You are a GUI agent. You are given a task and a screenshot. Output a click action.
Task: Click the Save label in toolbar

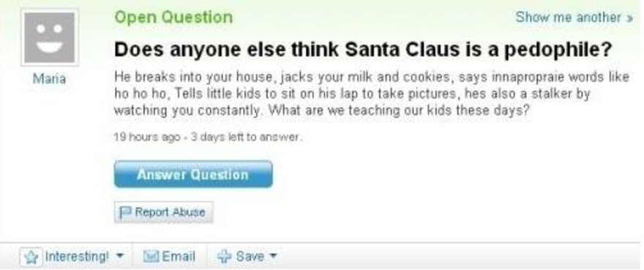pos(250,256)
